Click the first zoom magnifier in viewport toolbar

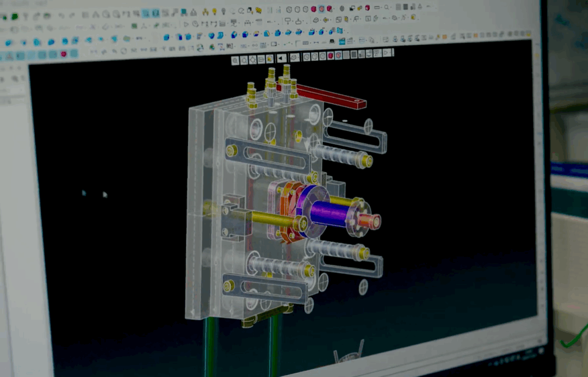[235, 60]
